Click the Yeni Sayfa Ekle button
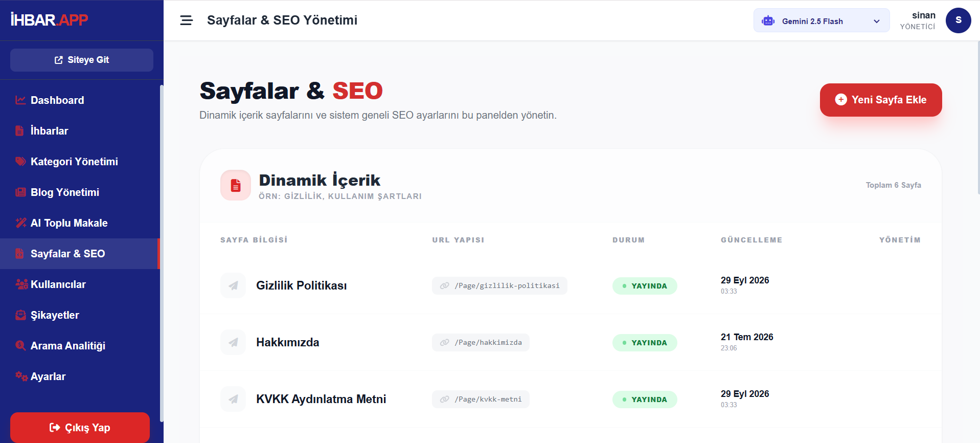The width and height of the screenshot is (980, 443). pyautogui.click(x=880, y=100)
